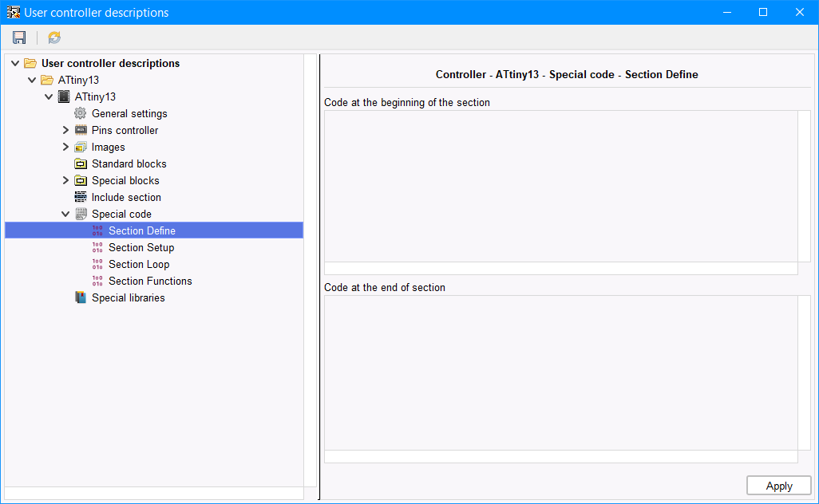Viewport: 819px width, 504px height.
Task: Click the tree panel vertical scrollbar
Action: 311,270
